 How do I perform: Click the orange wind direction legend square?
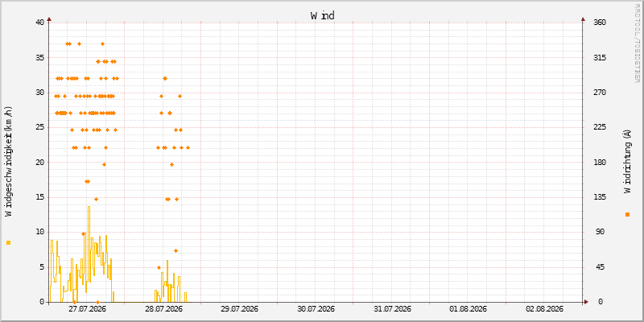[x=627, y=214]
